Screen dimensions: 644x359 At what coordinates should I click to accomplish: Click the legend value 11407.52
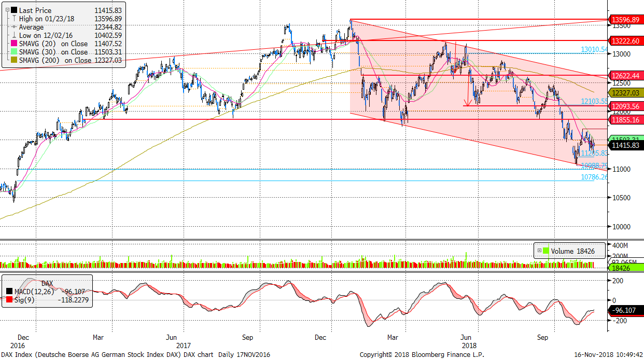coord(108,44)
